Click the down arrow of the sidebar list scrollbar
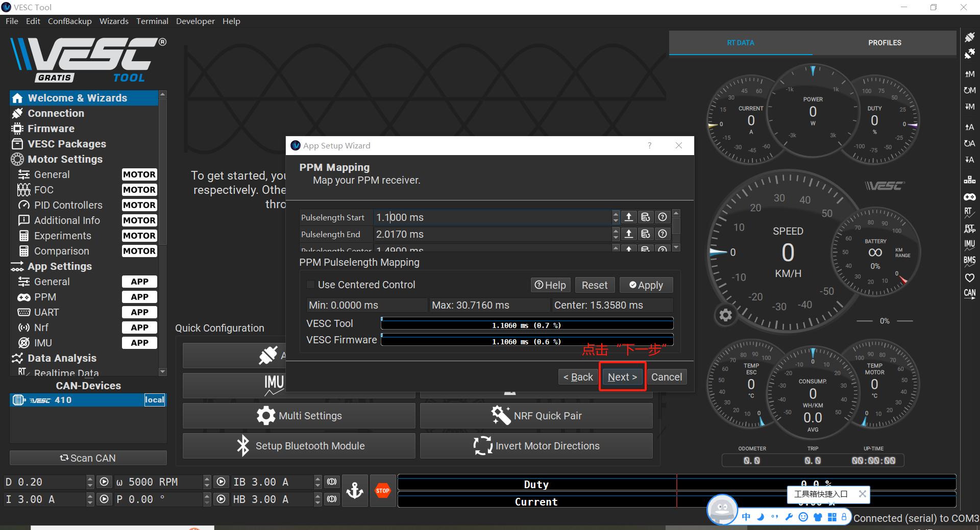980x530 pixels. (x=163, y=372)
